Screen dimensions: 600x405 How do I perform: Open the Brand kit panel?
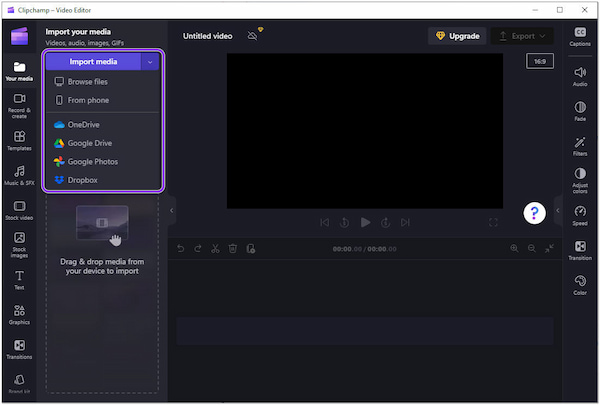click(x=19, y=384)
